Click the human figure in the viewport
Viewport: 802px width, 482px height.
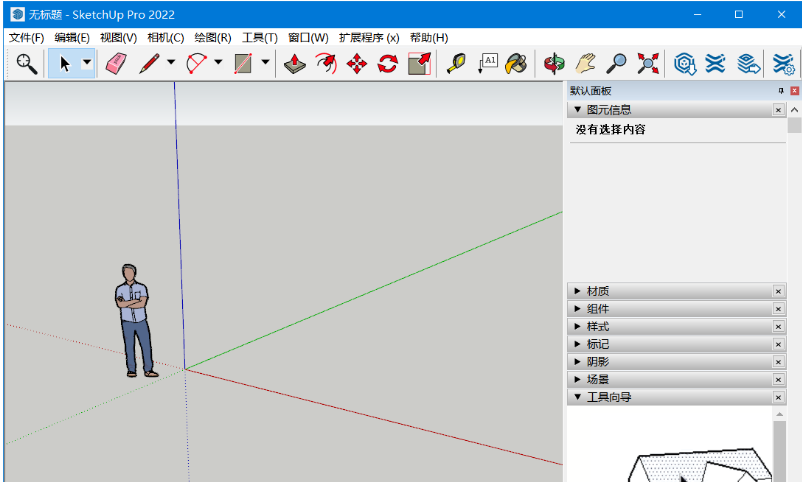pos(133,320)
